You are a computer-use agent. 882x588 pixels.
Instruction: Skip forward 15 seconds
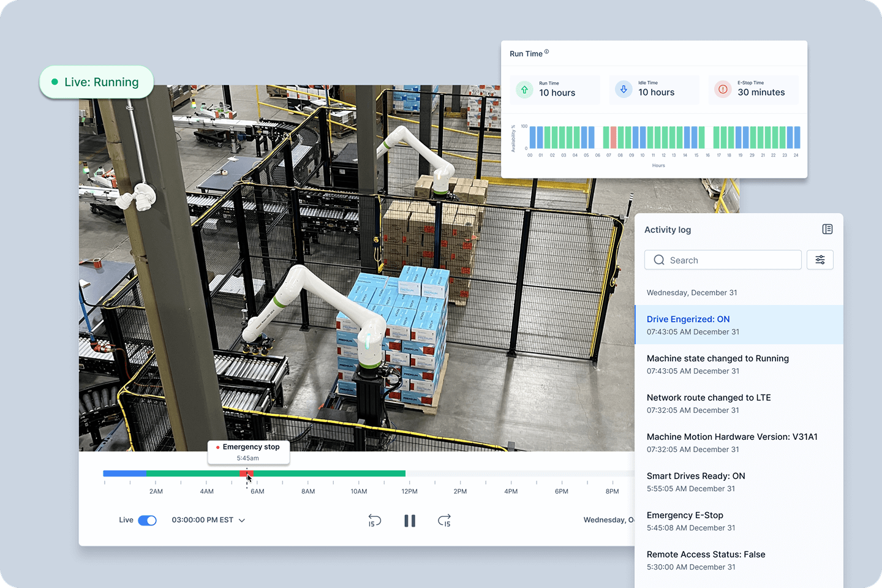click(445, 521)
